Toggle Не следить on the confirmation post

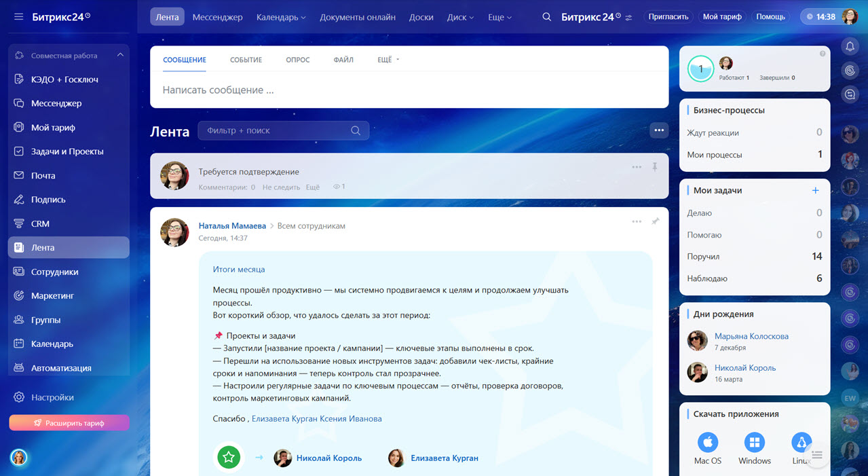coord(281,187)
